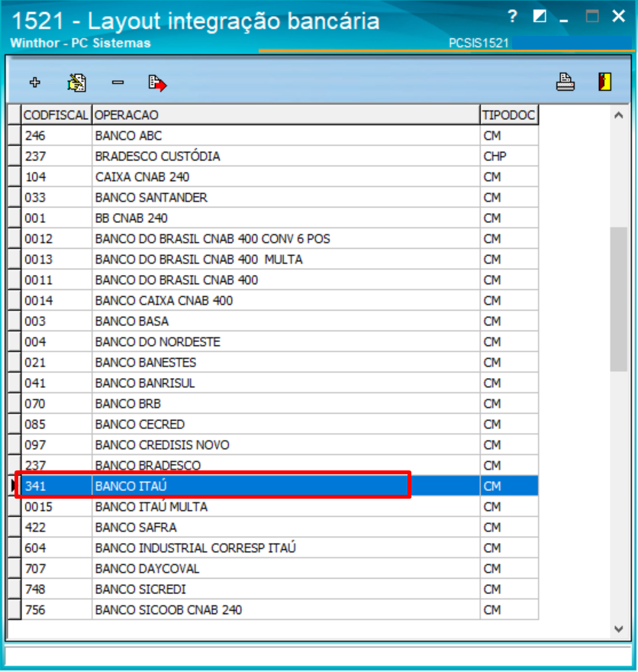The height and width of the screenshot is (672, 638).
Task: Click the delete layout minus icon
Action: click(118, 82)
